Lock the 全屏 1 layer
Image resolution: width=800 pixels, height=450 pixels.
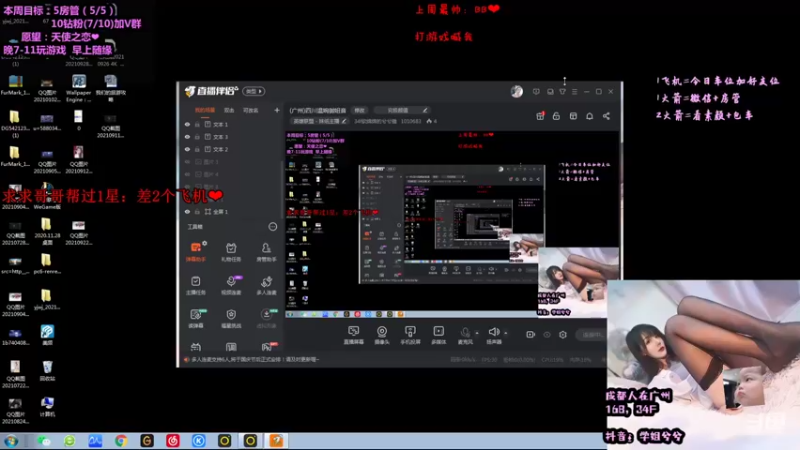[197, 212]
